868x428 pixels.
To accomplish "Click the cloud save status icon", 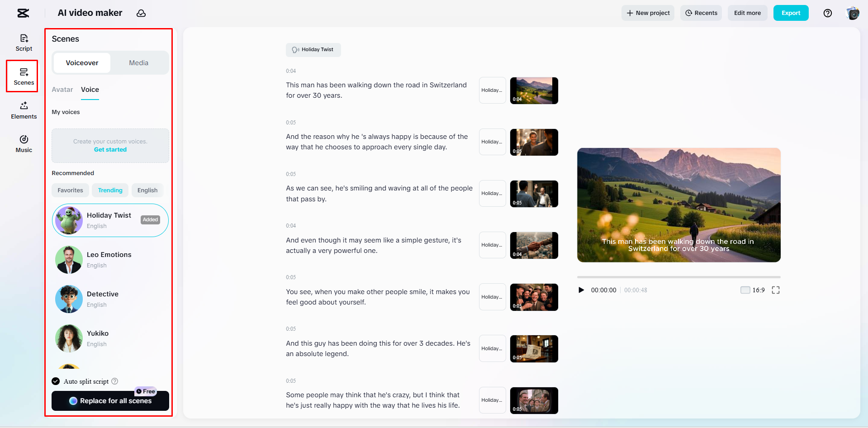I will pos(141,13).
